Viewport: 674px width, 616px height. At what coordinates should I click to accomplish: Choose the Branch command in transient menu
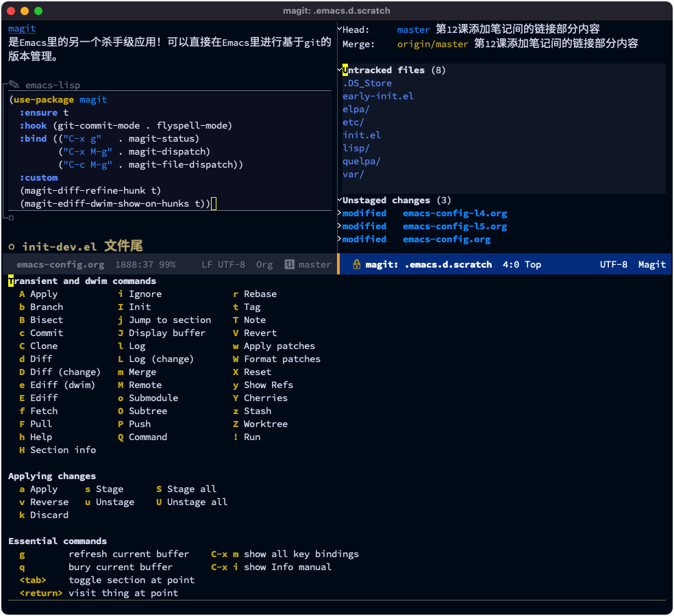(x=47, y=307)
